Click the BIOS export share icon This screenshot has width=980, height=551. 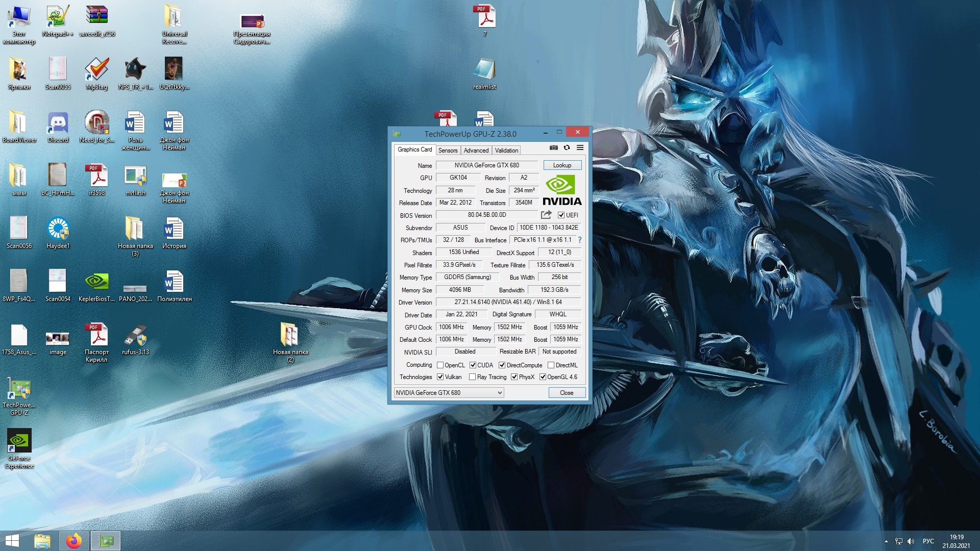tap(546, 215)
